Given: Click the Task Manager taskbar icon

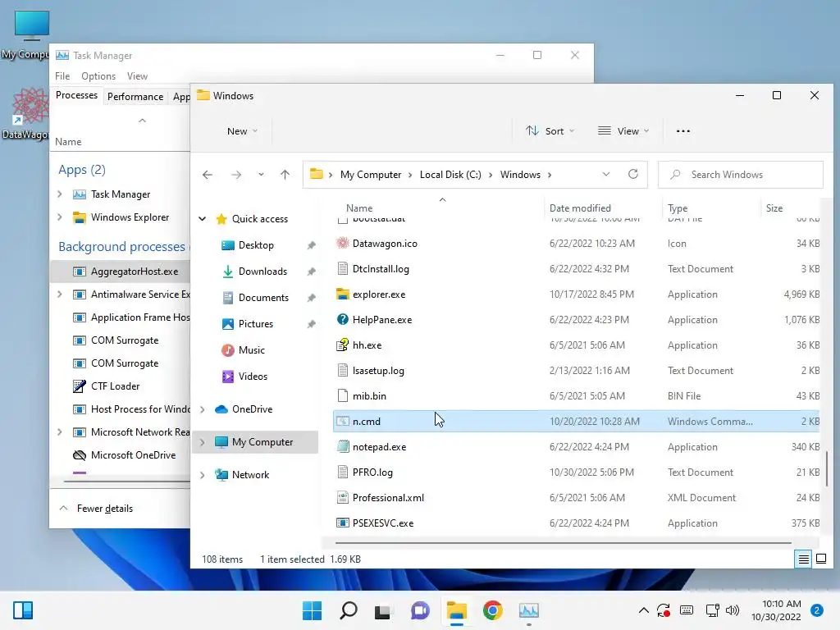Looking at the screenshot, I should 529,610.
